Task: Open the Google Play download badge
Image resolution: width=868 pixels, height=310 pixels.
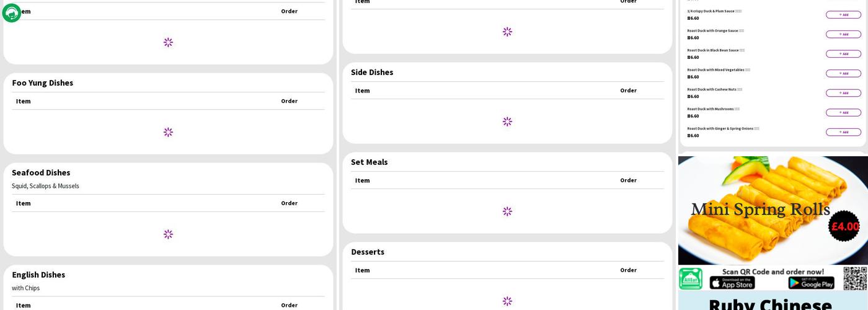Action: point(811,283)
